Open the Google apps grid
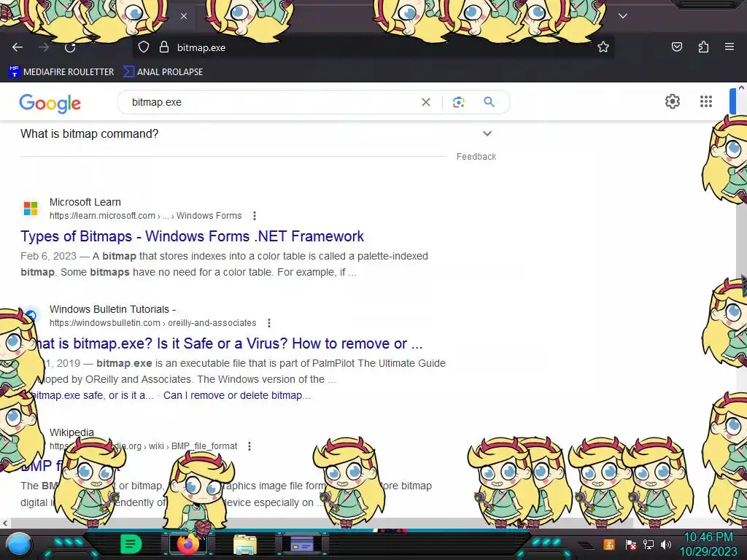 pos(706,101)
